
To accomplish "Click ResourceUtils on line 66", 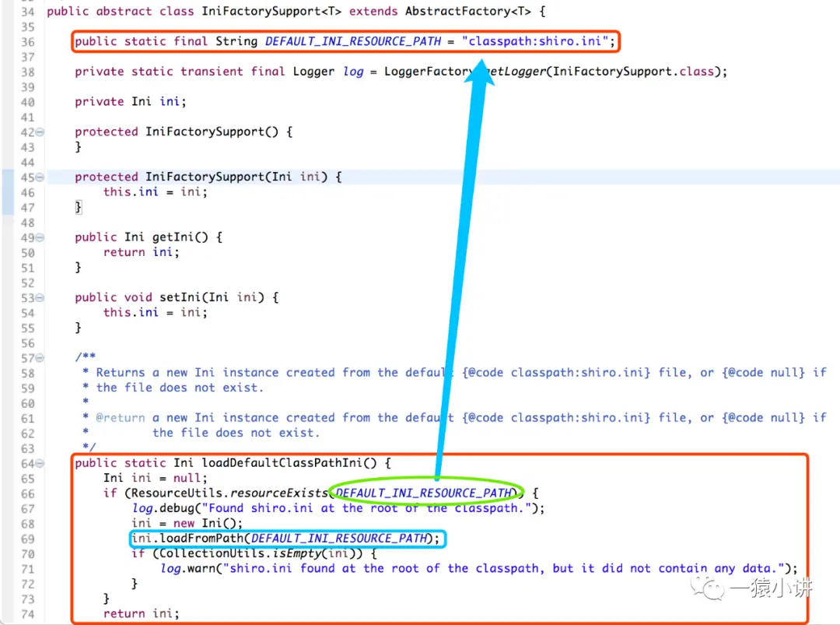I will [177, 493].
